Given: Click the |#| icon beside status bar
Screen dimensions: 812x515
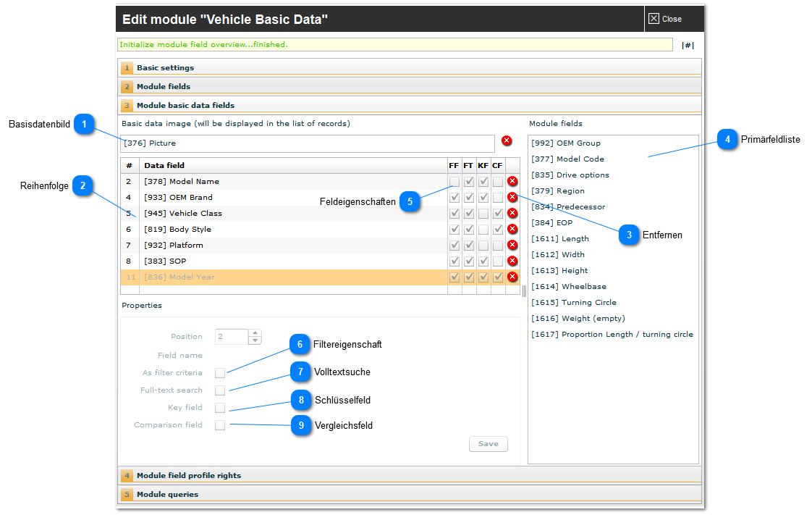Looking at the screenshot, I should click(688, 46).
